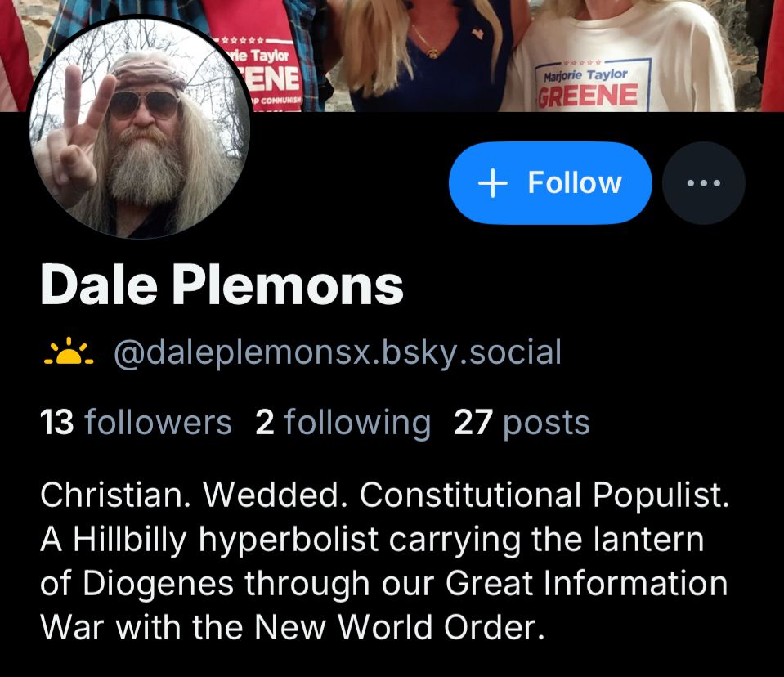Follow Dale Plemons
784x677 pixels.
tap(550, 183)
